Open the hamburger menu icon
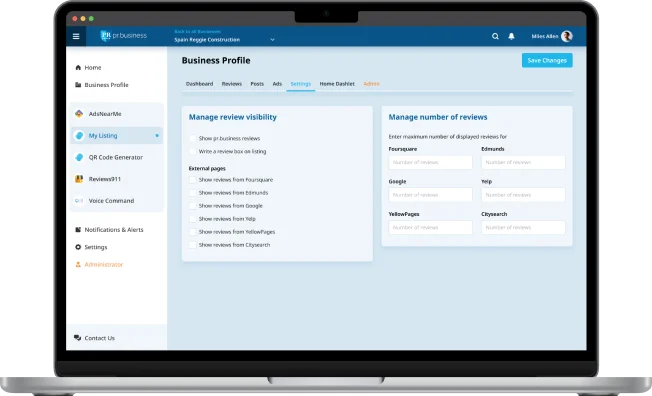Viewport: 652px width, 396px height. (76, 36)
